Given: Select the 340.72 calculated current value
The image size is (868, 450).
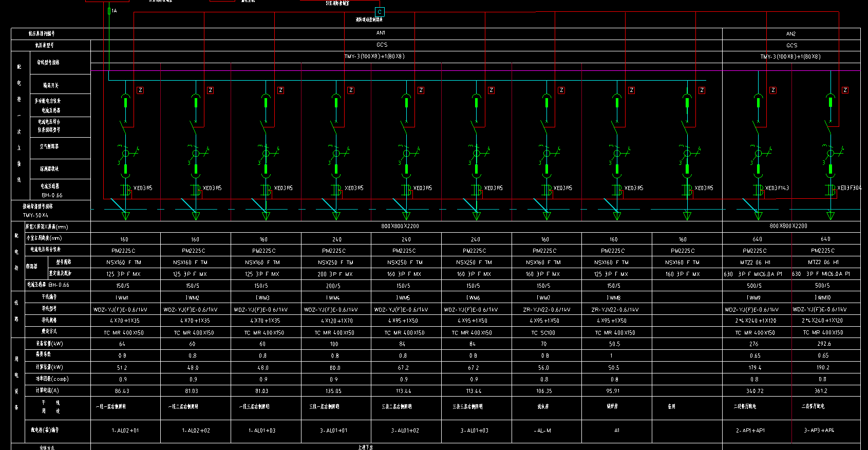Looking at the screenshot, I should click(755, 391).
